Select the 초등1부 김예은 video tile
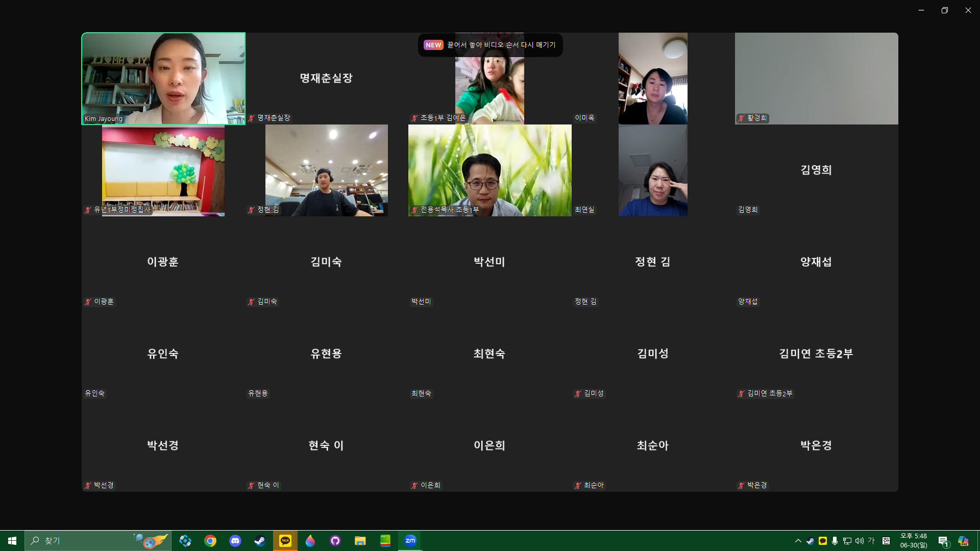The image size is (980, 551). [489, 79]
